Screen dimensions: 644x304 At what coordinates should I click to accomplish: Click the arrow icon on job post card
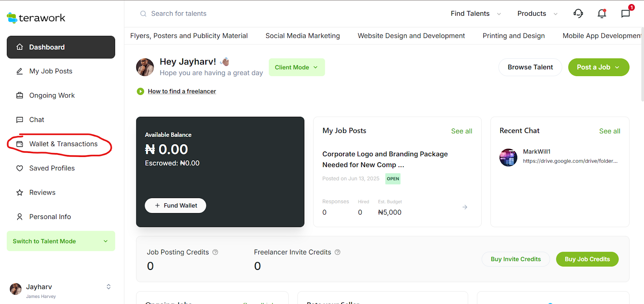(x=465, y=207)
